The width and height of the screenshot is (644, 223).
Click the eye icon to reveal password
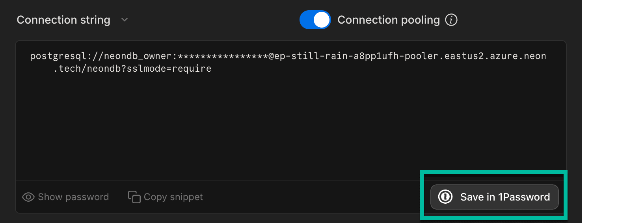(28, 197)
